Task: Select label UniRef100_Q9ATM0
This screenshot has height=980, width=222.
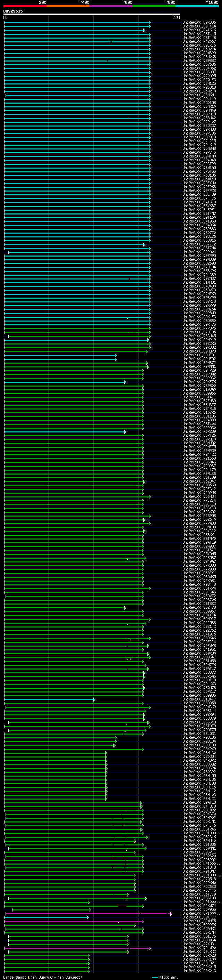Action: (x=199, y=156)
